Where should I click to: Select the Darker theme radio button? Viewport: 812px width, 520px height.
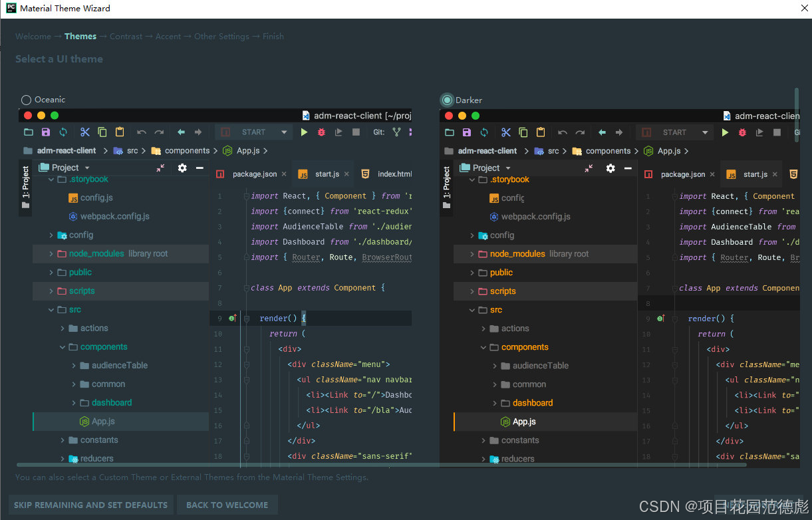(446, 99)
